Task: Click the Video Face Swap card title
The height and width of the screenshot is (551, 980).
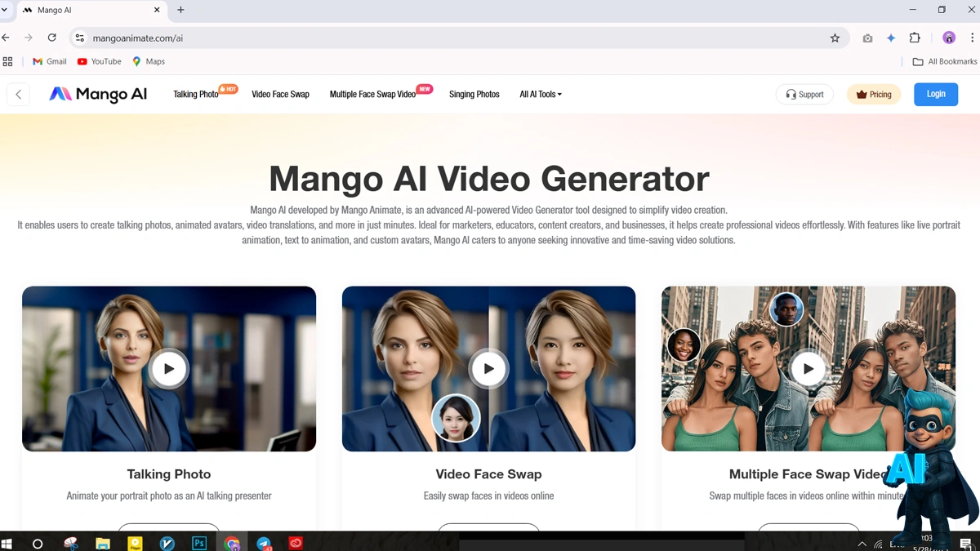Action: 488,474
